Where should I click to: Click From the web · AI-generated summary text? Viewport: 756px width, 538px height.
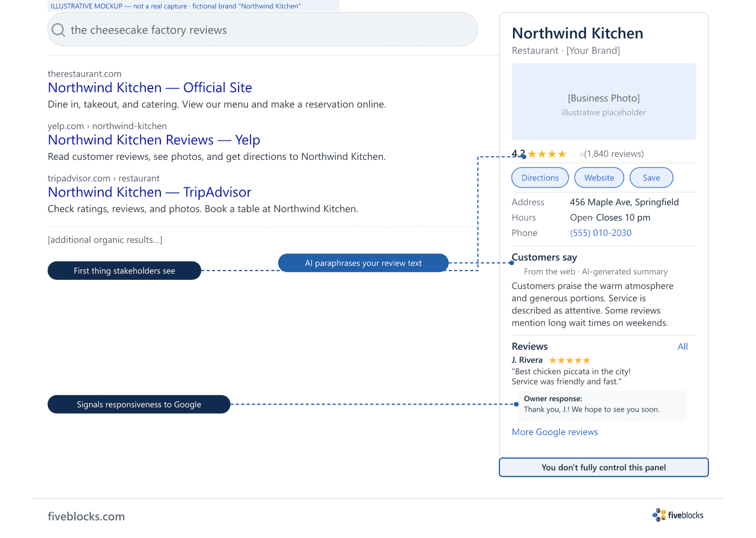coord(596,272)
